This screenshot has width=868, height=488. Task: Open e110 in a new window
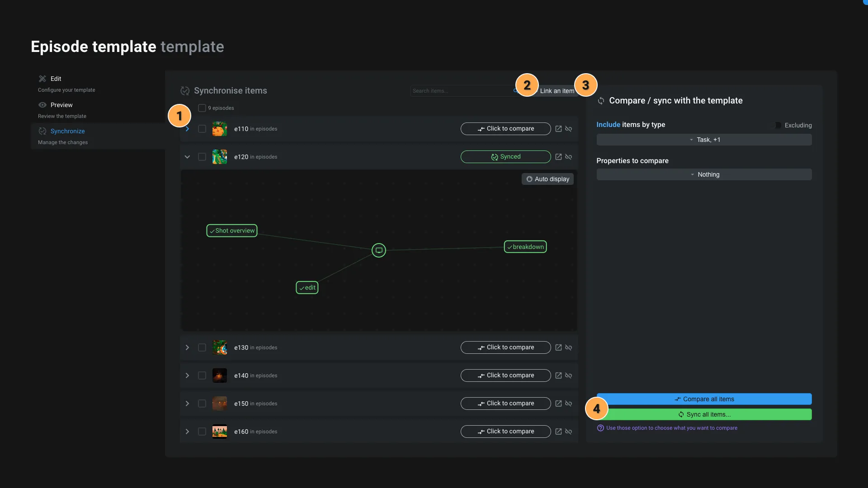pyautogui.click(x=558, y=129)
